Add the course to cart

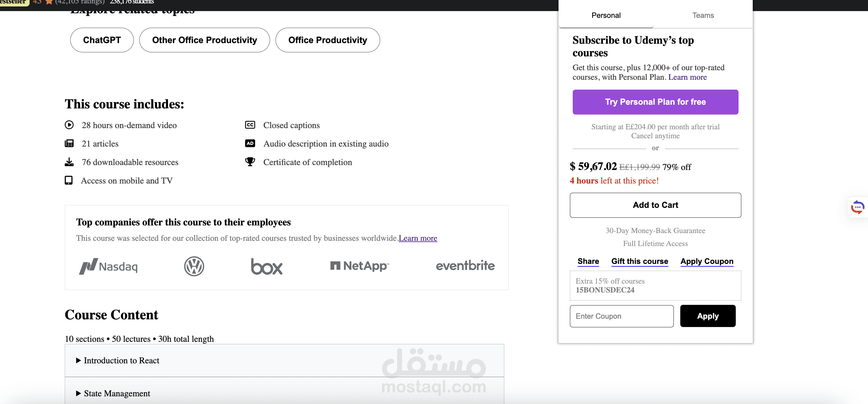(655, 205)
